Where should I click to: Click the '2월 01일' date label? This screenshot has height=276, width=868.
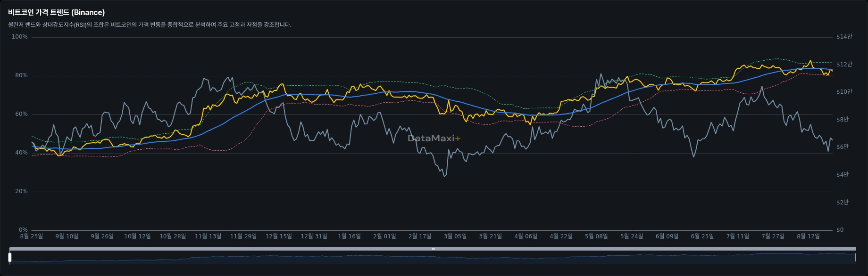click(384, 236)
